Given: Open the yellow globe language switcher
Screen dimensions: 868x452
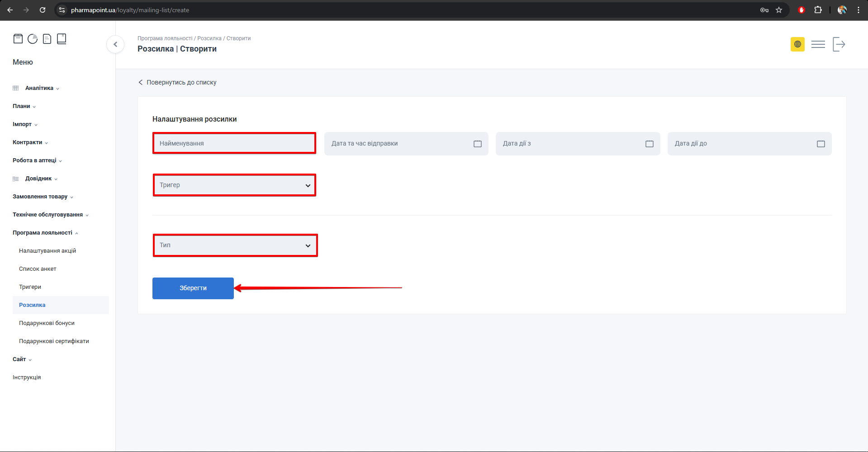Looking at the screenshot, I should 797,44.
